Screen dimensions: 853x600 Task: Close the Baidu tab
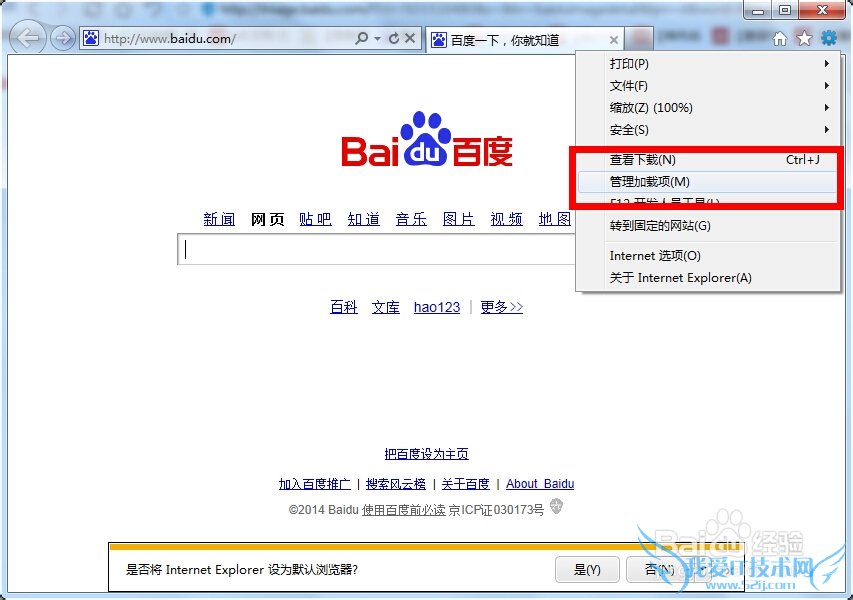pyautogui.click(x=614, y=40)
